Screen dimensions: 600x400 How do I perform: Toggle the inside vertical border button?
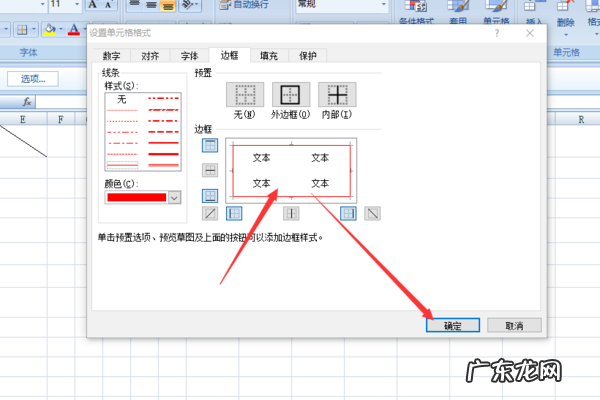(291, 214)
